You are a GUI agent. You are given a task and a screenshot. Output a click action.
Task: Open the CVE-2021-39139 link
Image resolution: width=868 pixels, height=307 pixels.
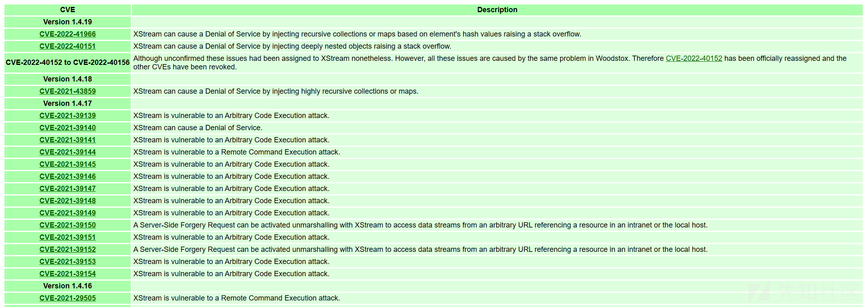67,116
